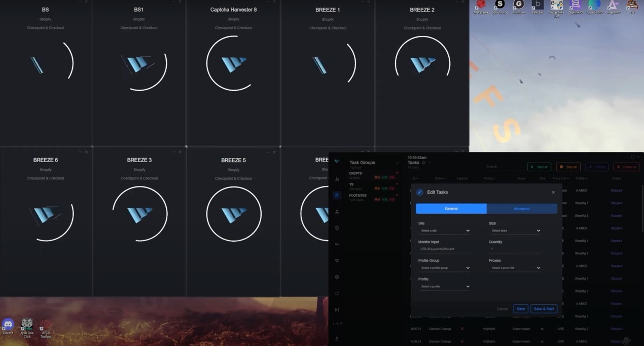Click the Quantity input field

click(515, 249)
